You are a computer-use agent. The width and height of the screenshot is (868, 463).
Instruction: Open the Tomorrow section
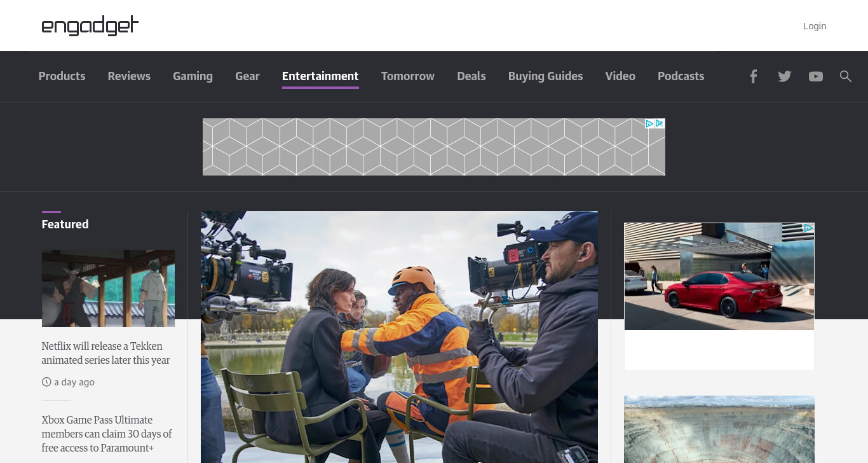pyautogui.click(x=408, y=76)
